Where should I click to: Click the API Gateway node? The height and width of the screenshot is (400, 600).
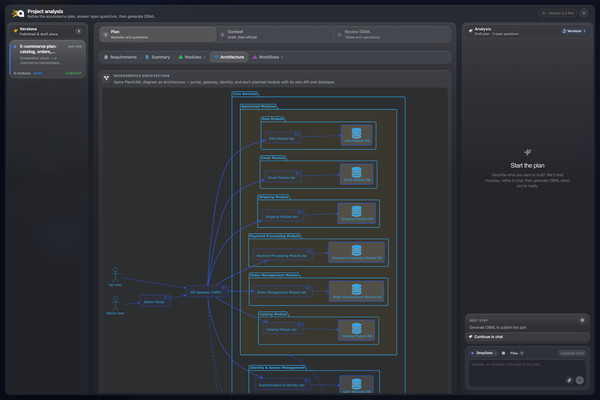tap(207, 292)
